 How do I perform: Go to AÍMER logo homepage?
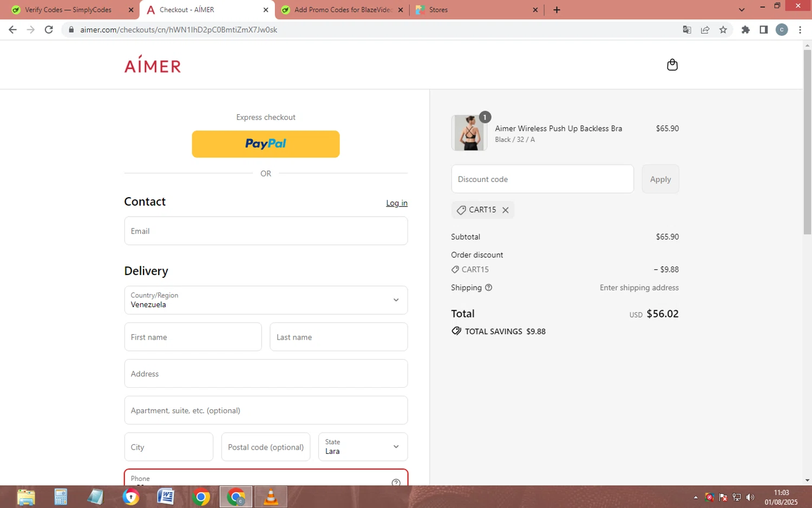(x=153, y=64)
